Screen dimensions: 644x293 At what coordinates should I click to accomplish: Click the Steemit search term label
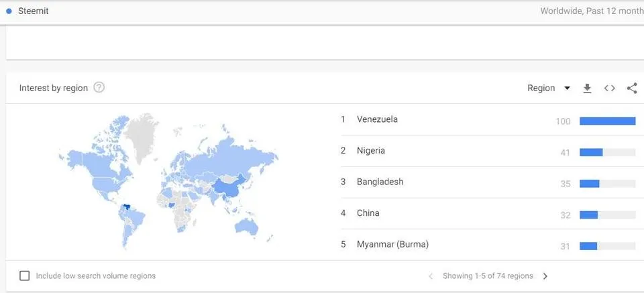[x=34, y=11]
